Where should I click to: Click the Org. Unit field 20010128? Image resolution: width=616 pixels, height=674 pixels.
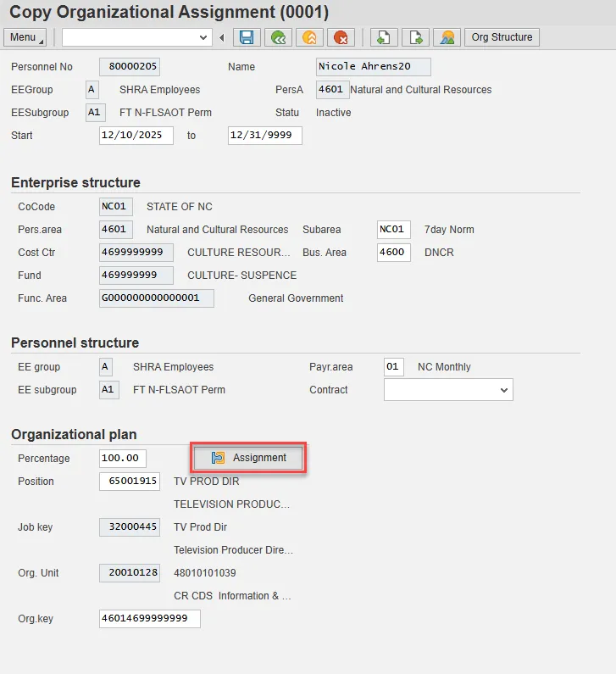coord(130,573)
